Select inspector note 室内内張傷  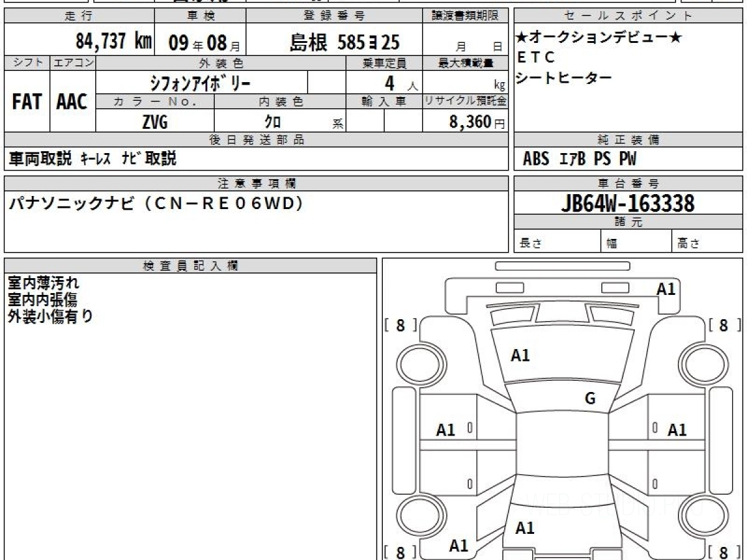(x=42, y=300)
